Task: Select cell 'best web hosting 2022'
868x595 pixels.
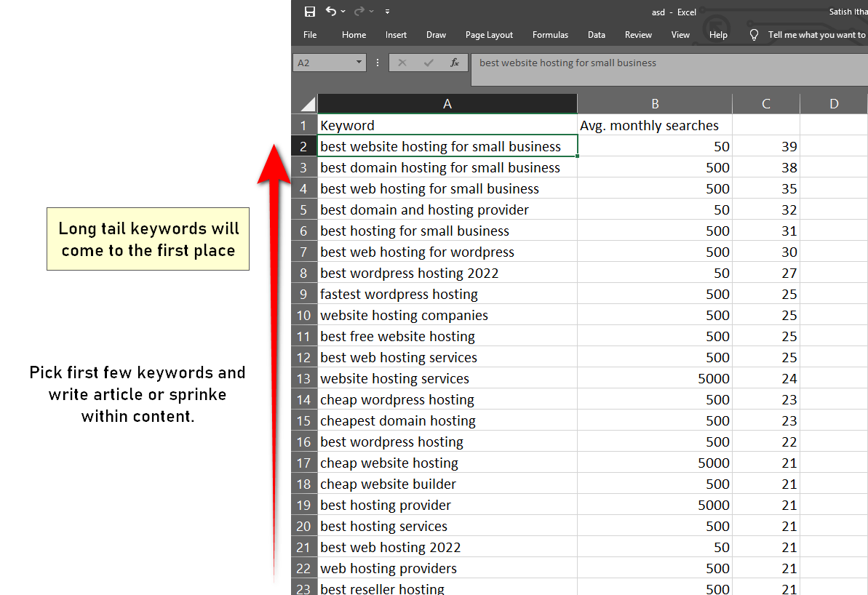Action: point(447,548)
